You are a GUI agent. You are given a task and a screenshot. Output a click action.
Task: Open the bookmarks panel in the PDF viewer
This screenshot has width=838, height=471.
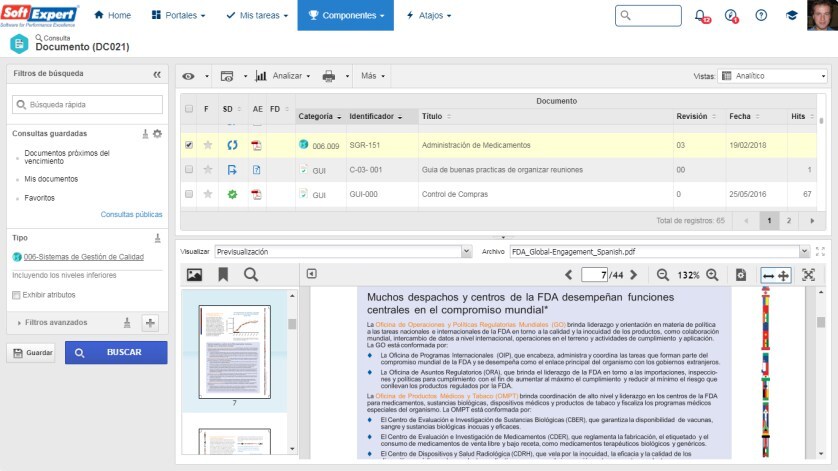[x=223, y=274]
